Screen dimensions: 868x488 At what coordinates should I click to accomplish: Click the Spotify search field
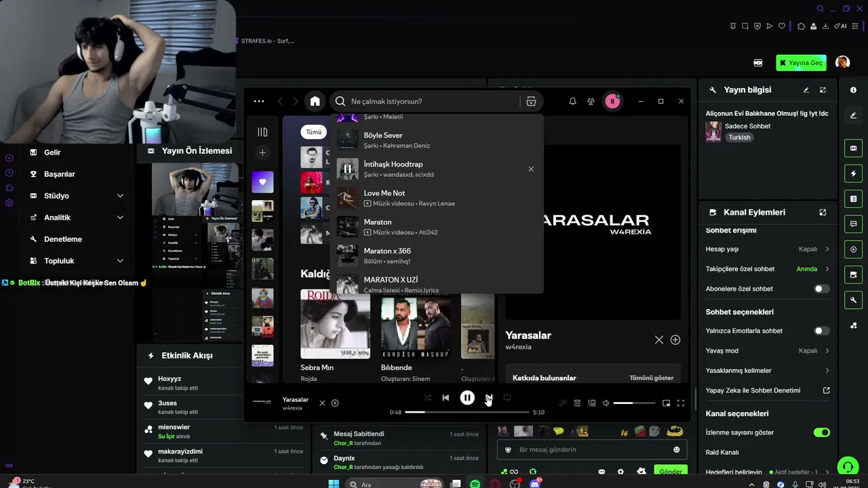[434, 102]
